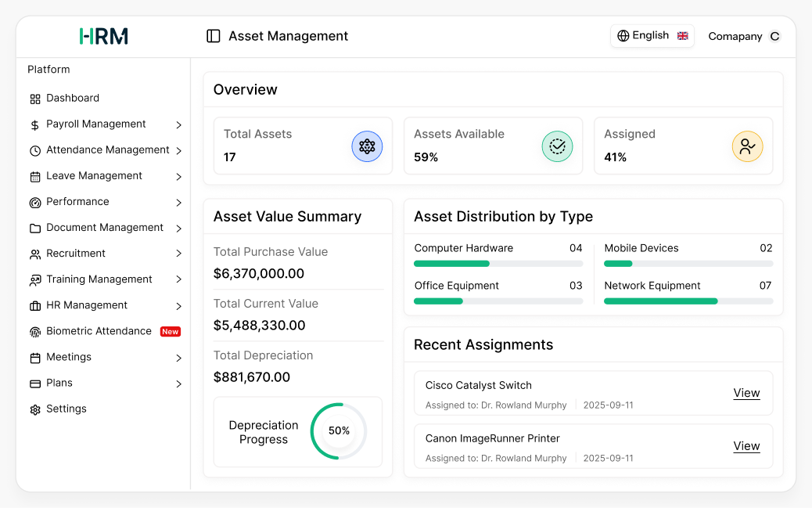Click the Computer Hardware progress bar

[498, 264]
